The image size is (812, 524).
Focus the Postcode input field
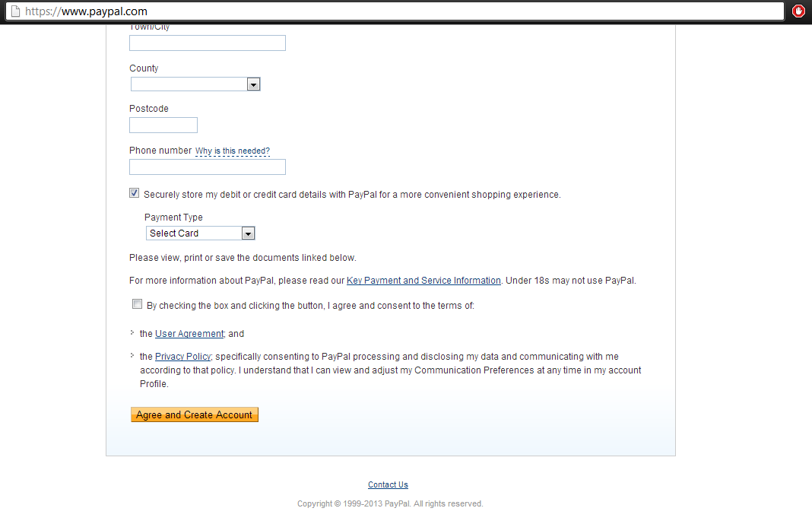pos(163,125)
